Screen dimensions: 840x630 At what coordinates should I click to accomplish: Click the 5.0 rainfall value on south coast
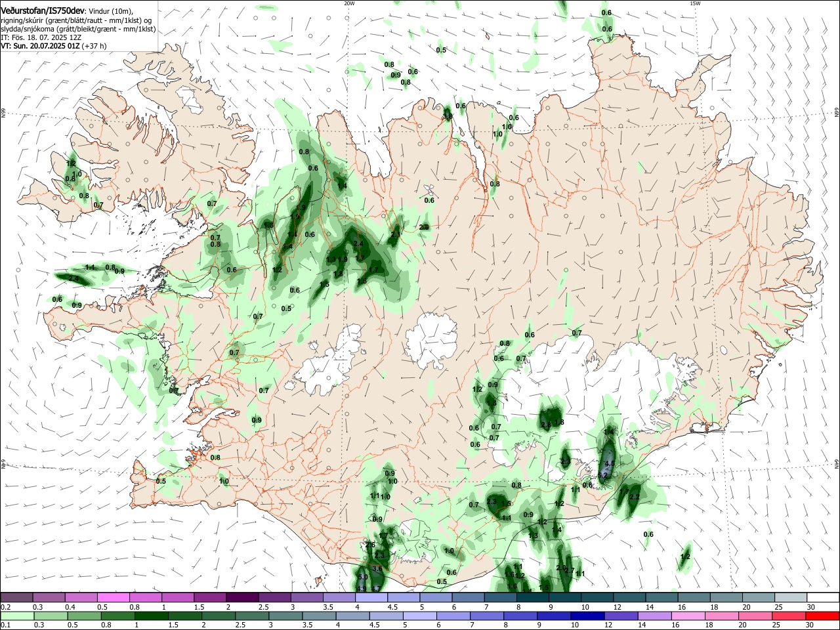click(363, 577)
